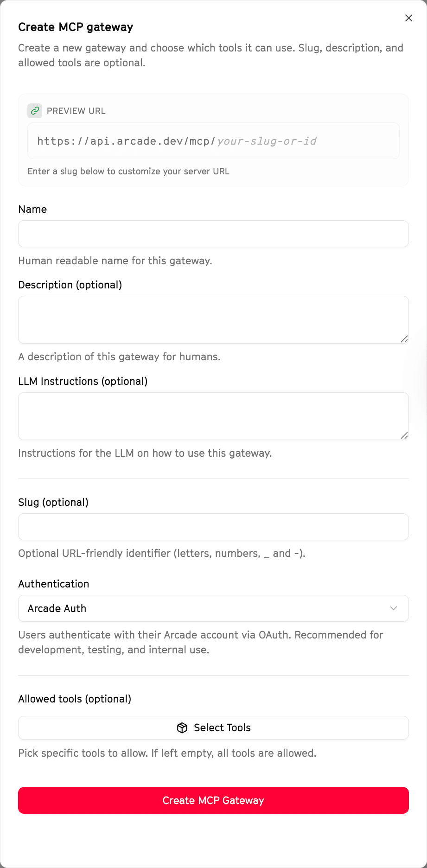
Task: Click the Name input field
Action: pyautogui.click(x=213, y=234)
